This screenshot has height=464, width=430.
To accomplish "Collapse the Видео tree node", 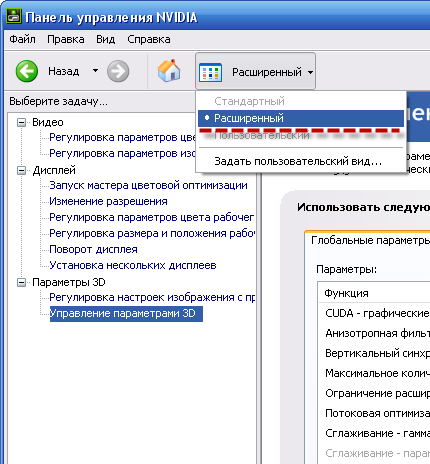I will pyautogui.click(x=21, y=122).
